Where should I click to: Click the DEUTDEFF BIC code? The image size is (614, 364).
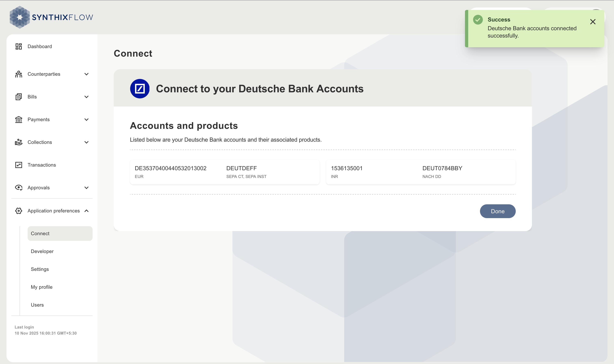pyautogui.click(x=241, y=168)
